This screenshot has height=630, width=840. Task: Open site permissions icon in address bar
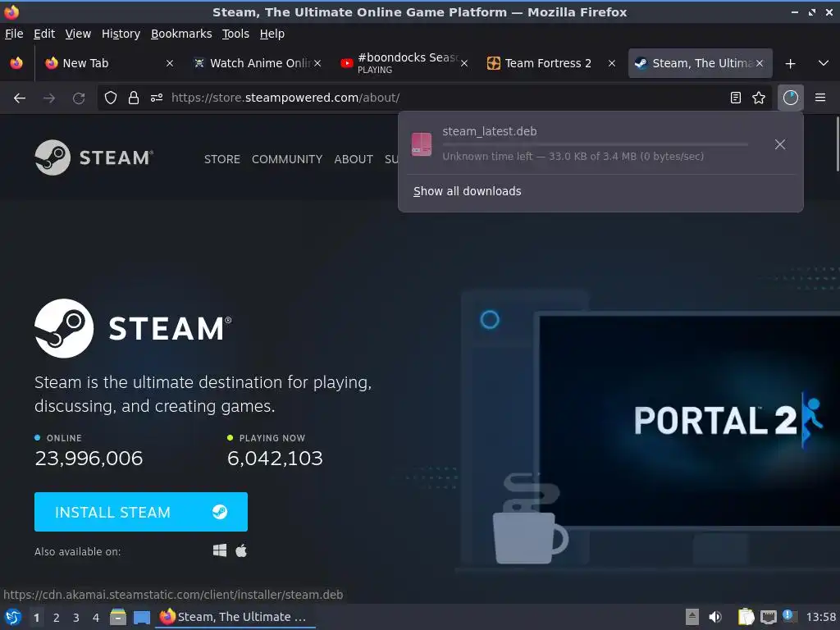click(x=157, y=98)
